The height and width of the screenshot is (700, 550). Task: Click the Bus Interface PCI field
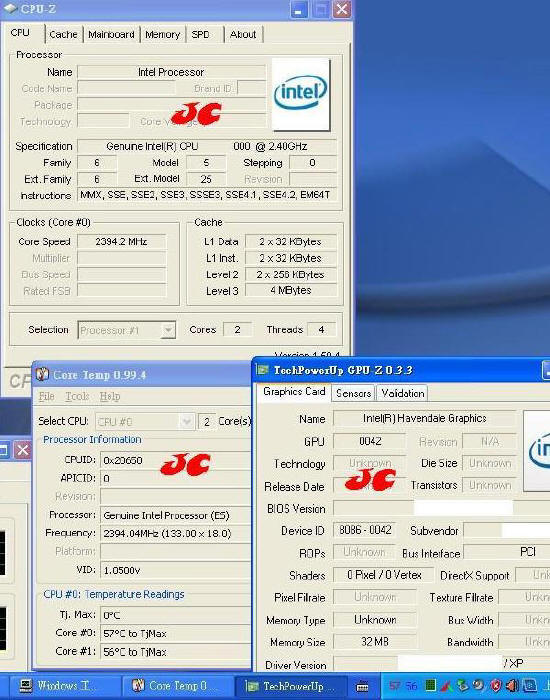click(x=507, y=553)
